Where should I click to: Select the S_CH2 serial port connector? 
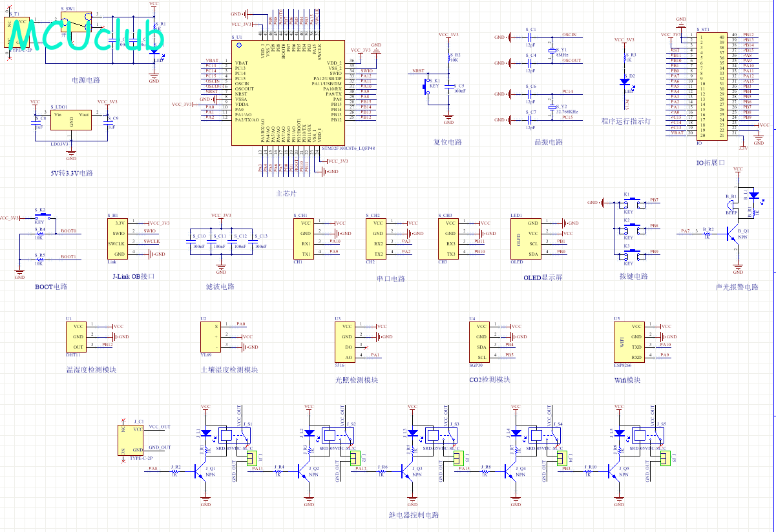[376, 238]
